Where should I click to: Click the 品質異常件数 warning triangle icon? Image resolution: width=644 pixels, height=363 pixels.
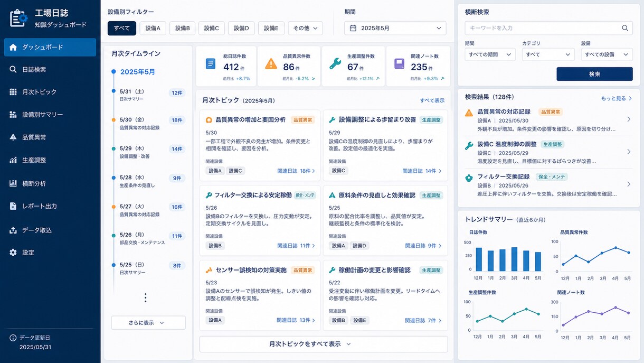coord(271,64)
